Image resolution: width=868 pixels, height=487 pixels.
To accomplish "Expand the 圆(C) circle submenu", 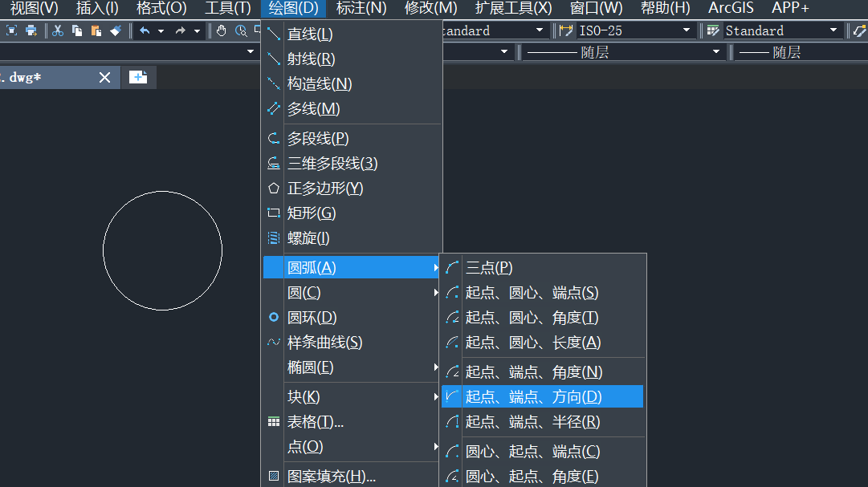I will tap(352, 293).
